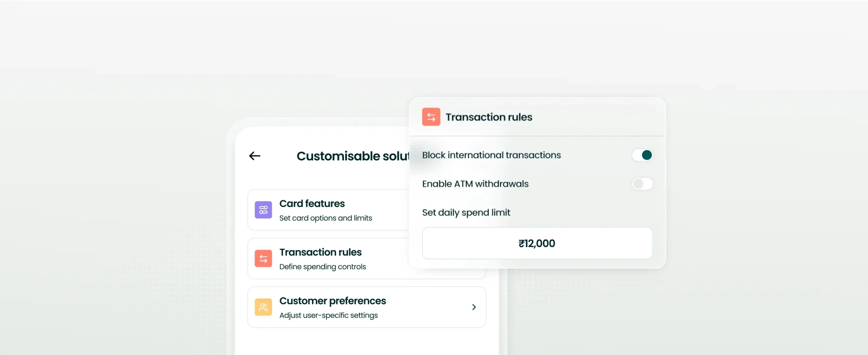Click the orange Transaction rules icon in the list

pyautogui.click(x=263, y=258)
